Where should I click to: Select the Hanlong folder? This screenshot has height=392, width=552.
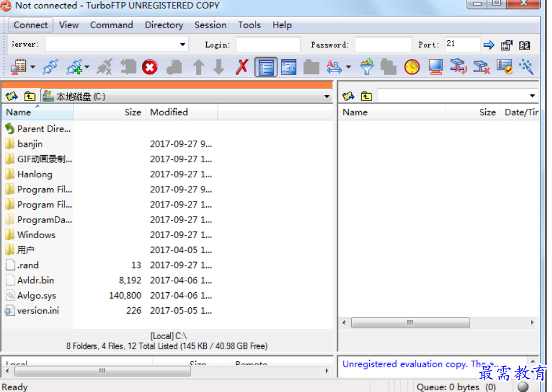pyautogui.click(x=29, y=174)
